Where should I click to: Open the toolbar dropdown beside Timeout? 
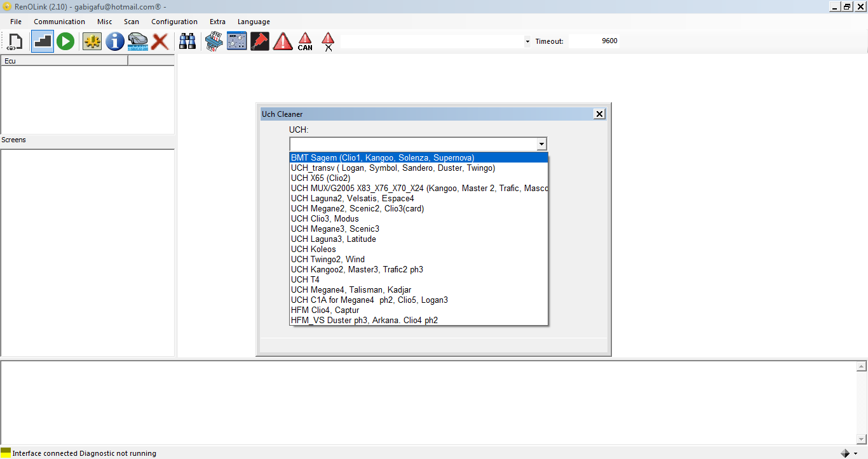(527, 42)
